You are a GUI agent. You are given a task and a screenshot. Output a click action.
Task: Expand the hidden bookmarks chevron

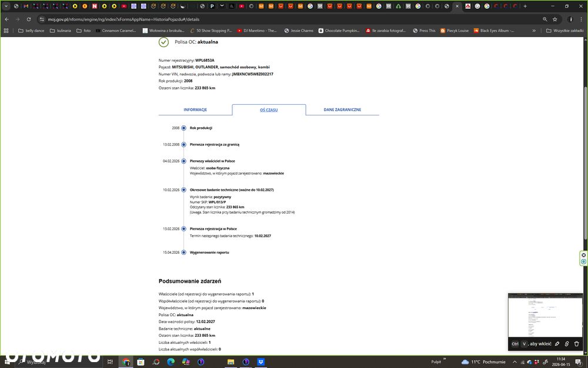tap(534, 31)
